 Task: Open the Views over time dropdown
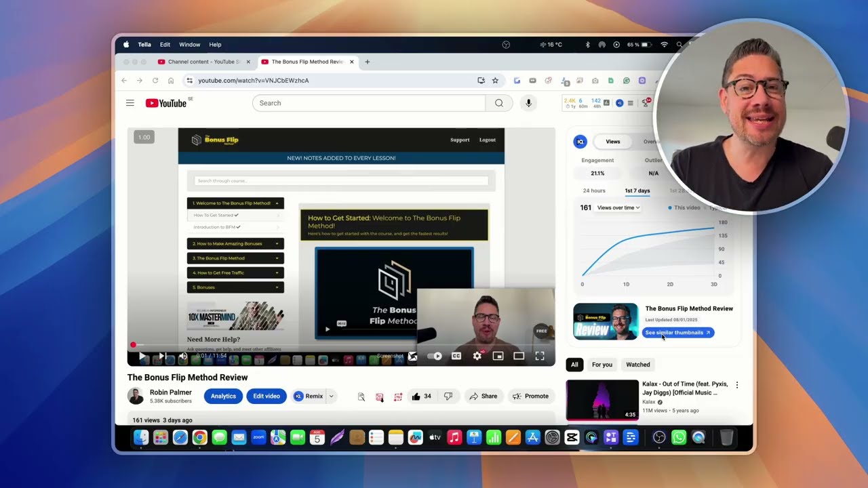(x=618, y=207)
